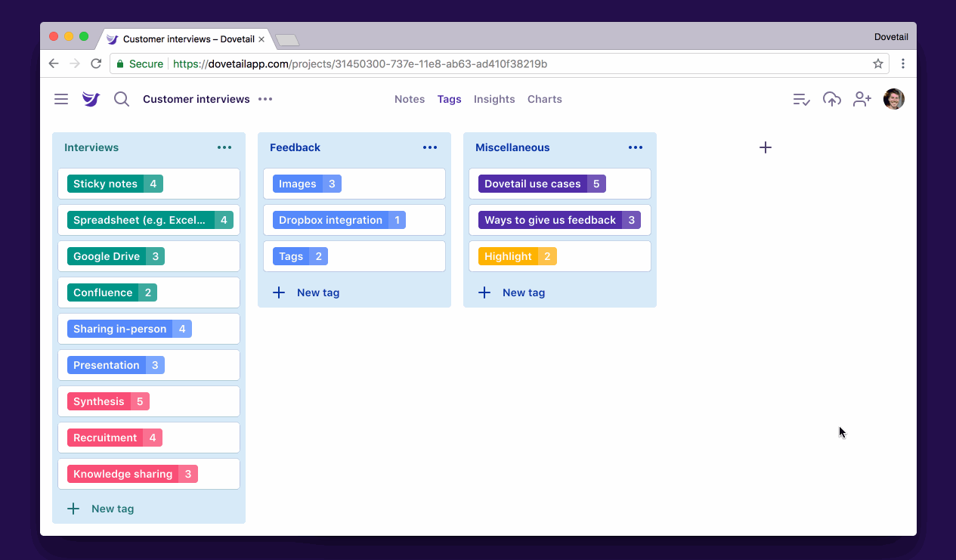Viewport: 956px width, 560px height.
Task: Open the Sharing in-person tag
Action: click(x=129, y=329)
